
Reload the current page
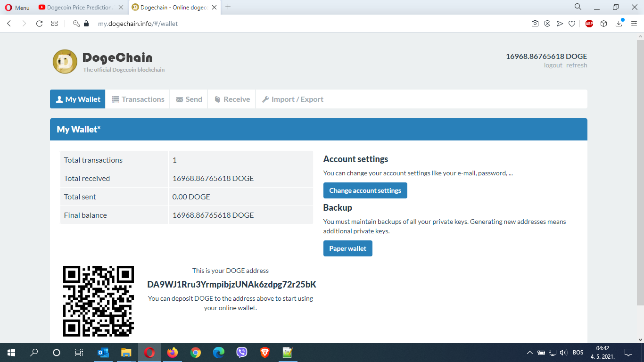click(x=40, y=24)
